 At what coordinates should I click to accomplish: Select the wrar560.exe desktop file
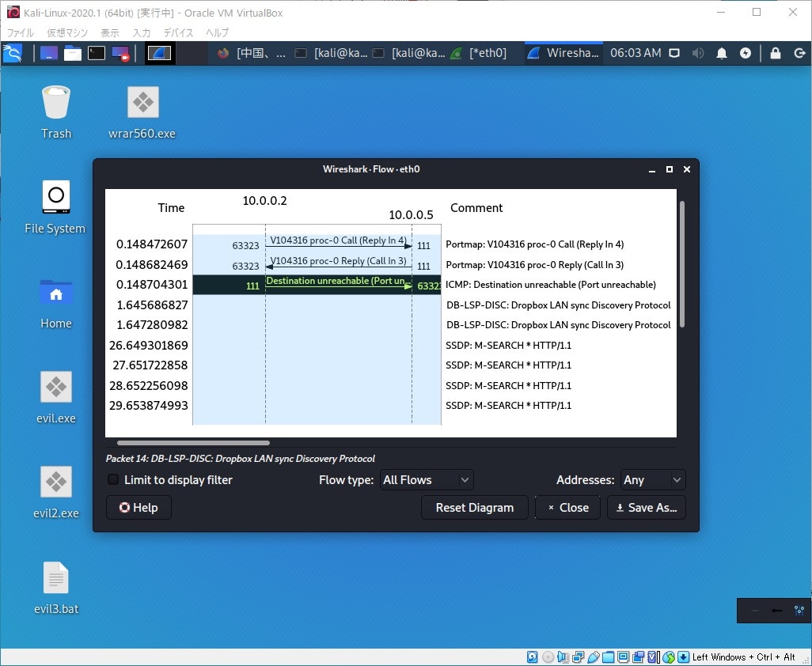pos(142,112)
